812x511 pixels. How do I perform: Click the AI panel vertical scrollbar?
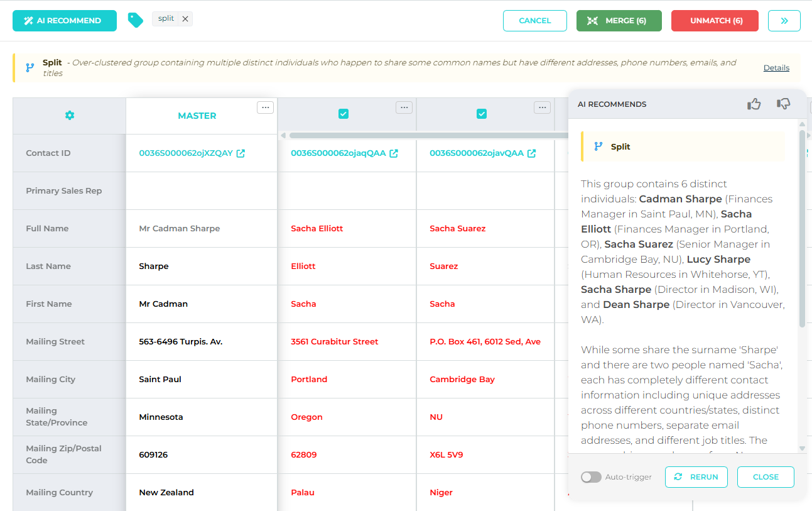pyautogui.click(x=802, y=228)
